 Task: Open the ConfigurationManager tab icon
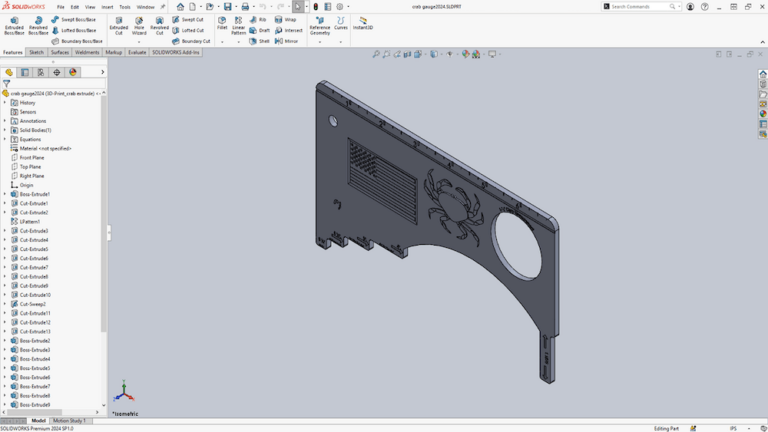click(41, 72)
